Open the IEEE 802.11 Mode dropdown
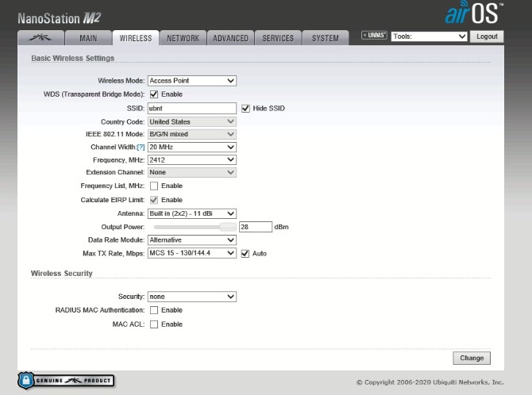The width and height of the screenshot is (532, 395). tap(192, 134)
